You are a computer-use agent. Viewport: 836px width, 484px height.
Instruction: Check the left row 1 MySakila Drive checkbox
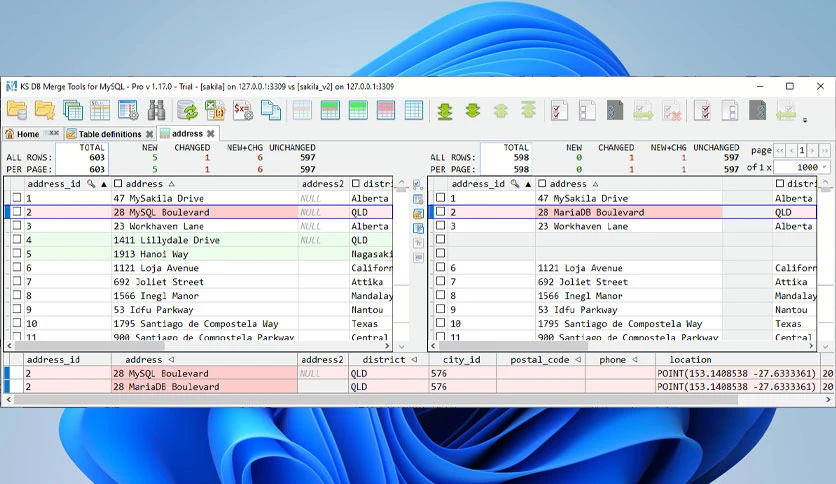click(x=17, y=197)
